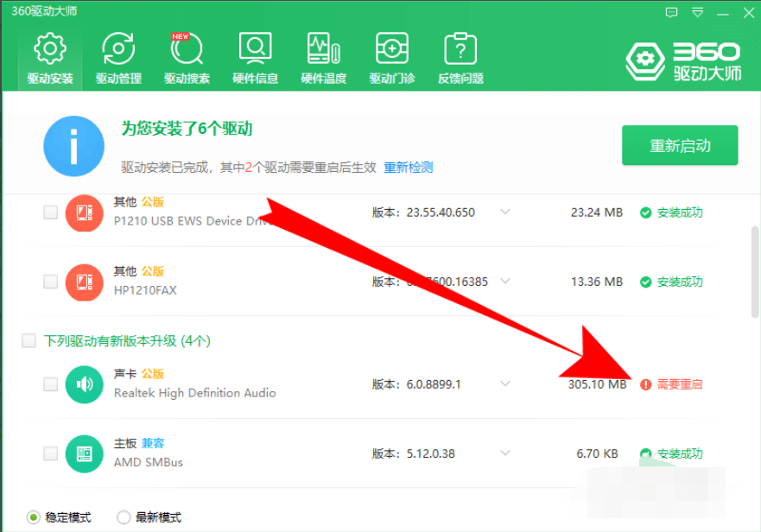Screen dimensions: 761x532
Task: Click the feedback chat bubble in title bar
Action: pyautogui.click(x=671, y=13)
